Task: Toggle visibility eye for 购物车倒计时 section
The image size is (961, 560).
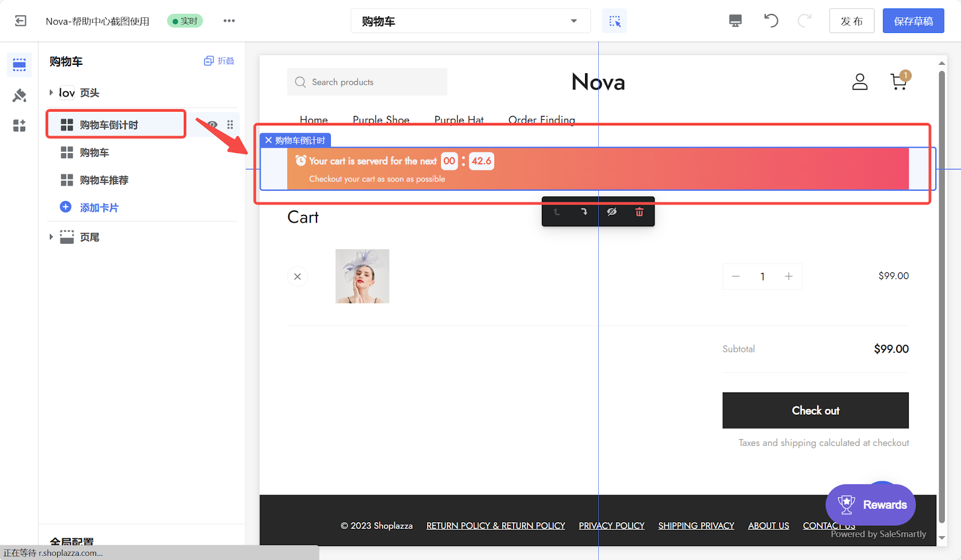Action: coord(212,125)
